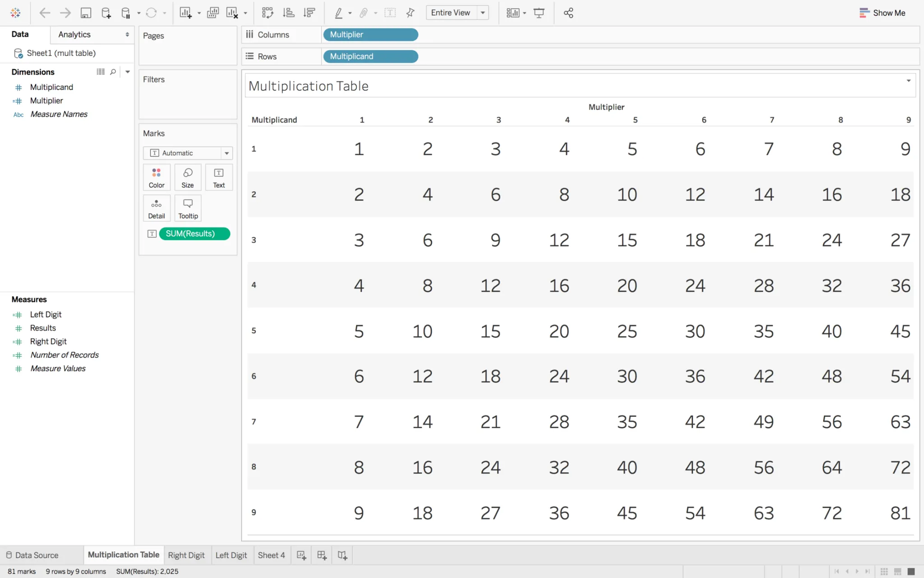Click the New Dashboard bottom icon

click(322, 555)
